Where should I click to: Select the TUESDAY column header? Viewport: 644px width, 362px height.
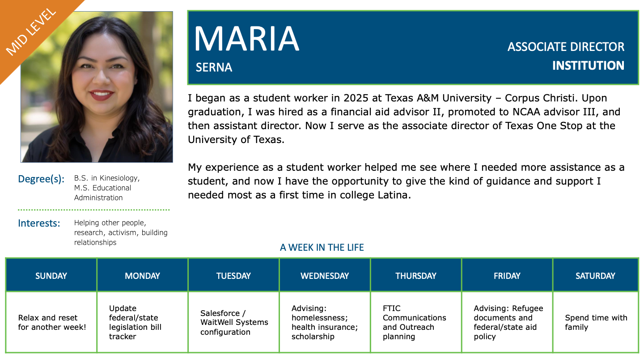point(234,275)
